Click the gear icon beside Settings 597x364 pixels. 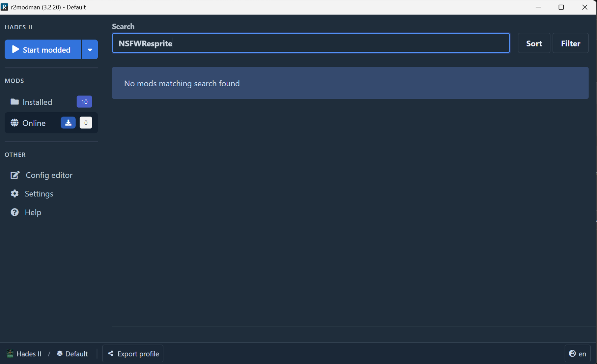click(15, 193)
